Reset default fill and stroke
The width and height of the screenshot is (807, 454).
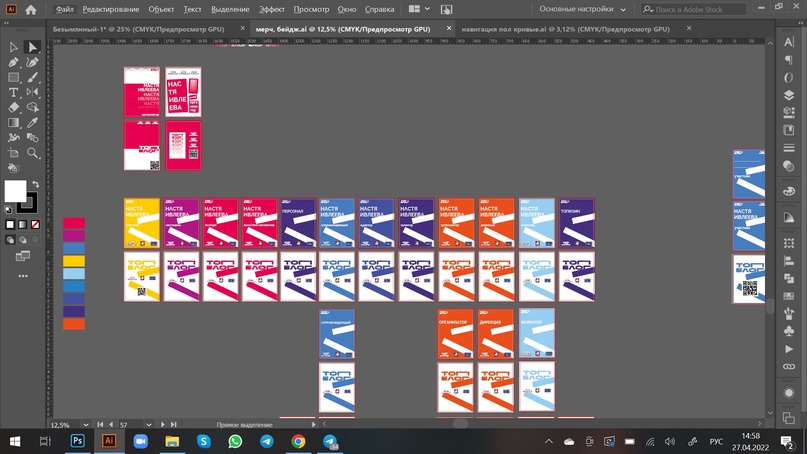pos(9,210)
